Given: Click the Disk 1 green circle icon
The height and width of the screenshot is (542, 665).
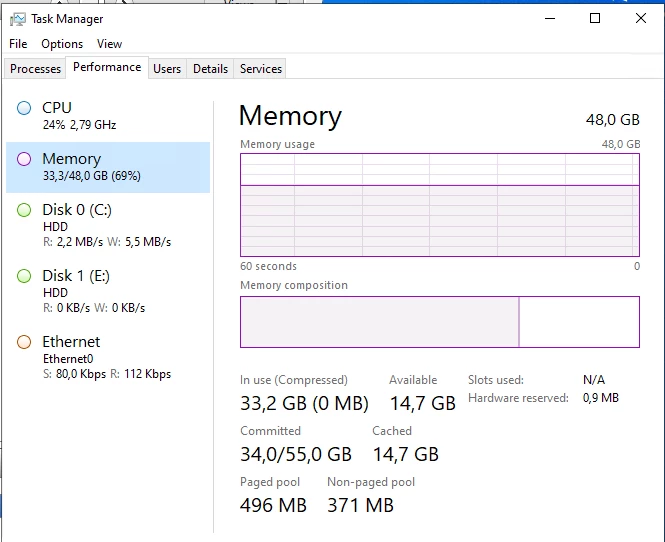Looking at the screenshot, I should (x=24, y=276).
